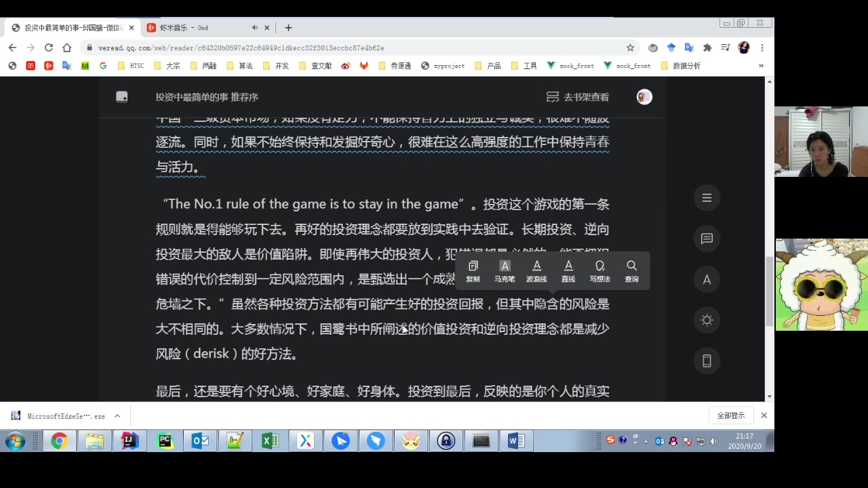
Task: Open a new browser tab
Action: pos(288,28)
